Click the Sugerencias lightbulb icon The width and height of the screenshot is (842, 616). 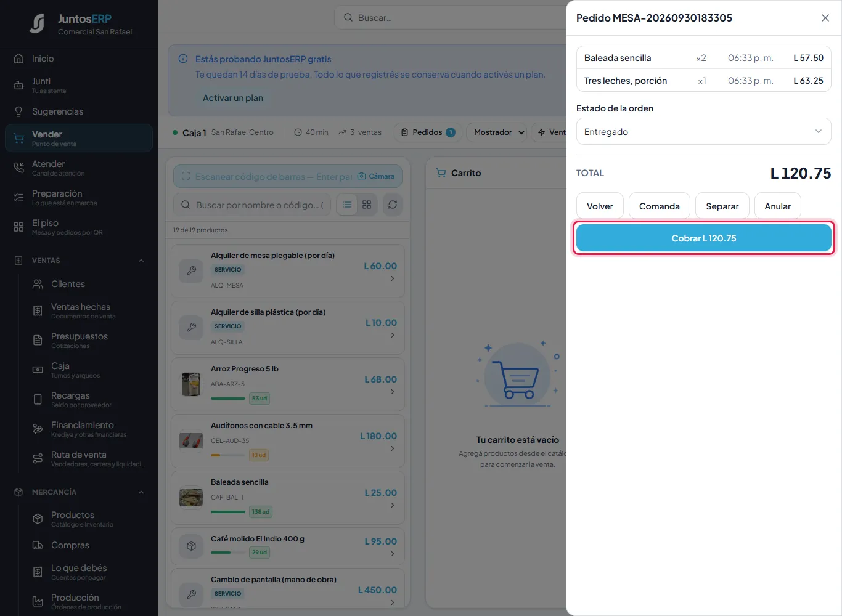[18, 111]
